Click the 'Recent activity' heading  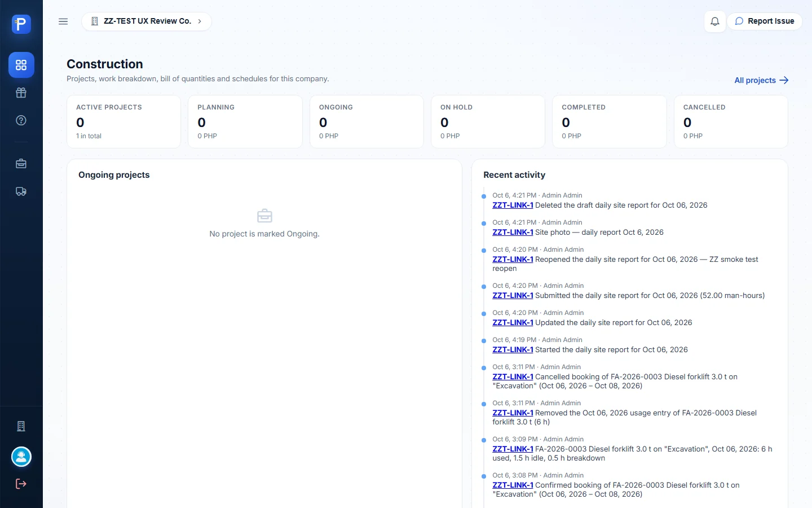point(514,175)
